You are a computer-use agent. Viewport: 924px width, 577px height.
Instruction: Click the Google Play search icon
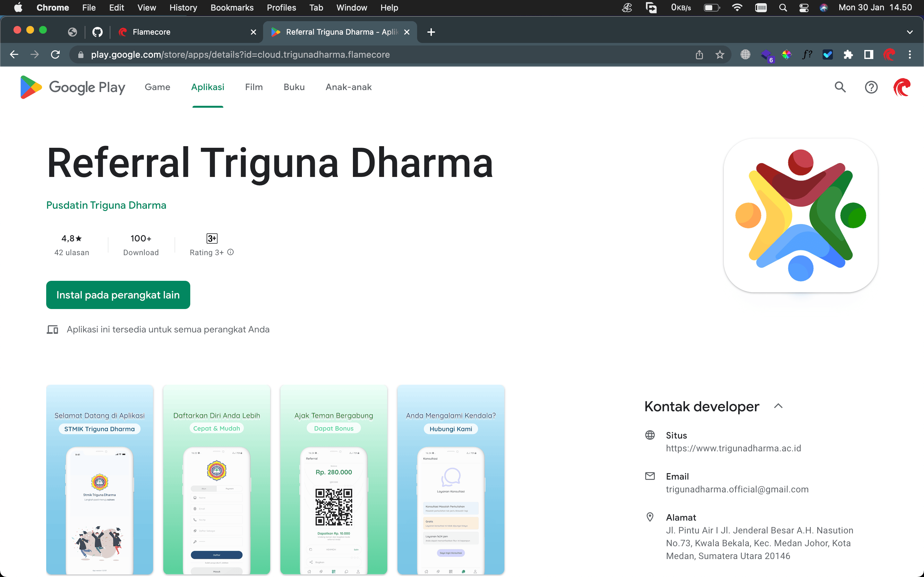pyautogui.click(x=840, y=88)
